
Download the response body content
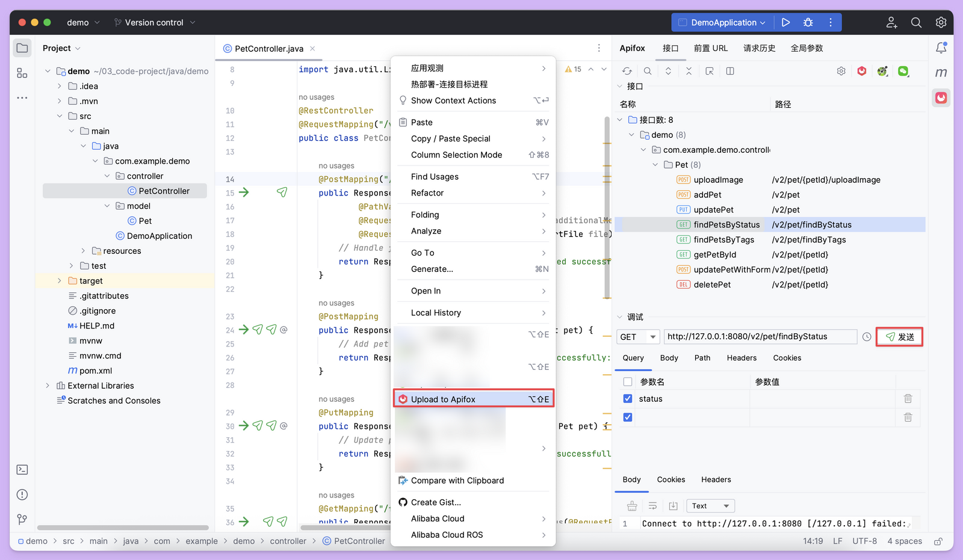(x=673, y=505)
